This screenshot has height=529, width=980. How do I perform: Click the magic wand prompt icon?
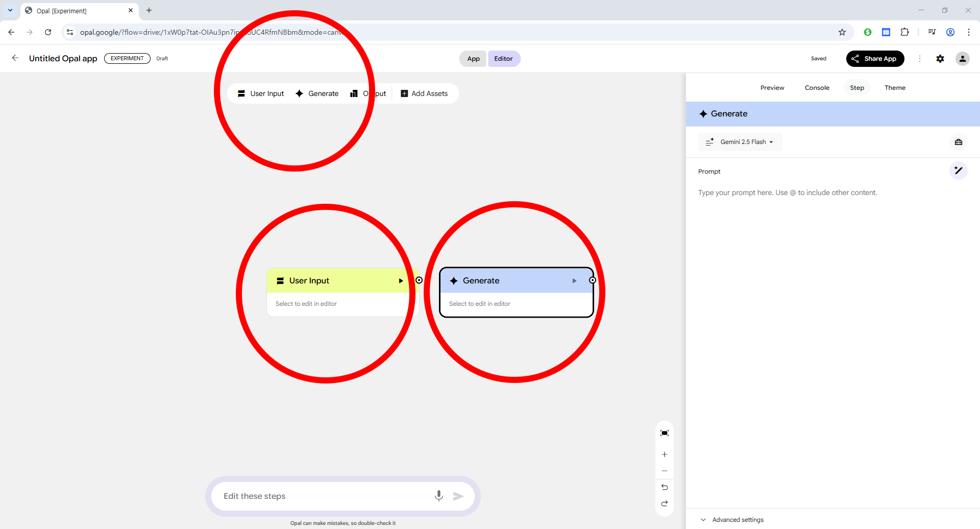tap(959, 171)
